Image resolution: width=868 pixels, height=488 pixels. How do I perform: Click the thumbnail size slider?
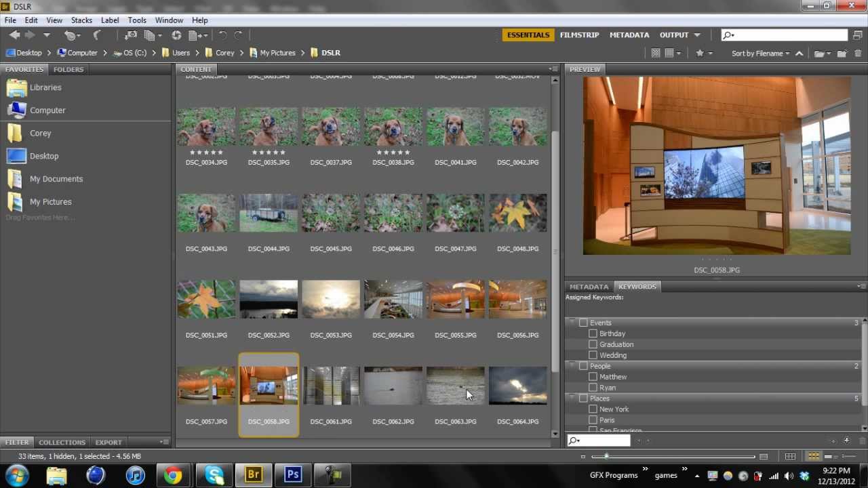(x=606, y=457)
